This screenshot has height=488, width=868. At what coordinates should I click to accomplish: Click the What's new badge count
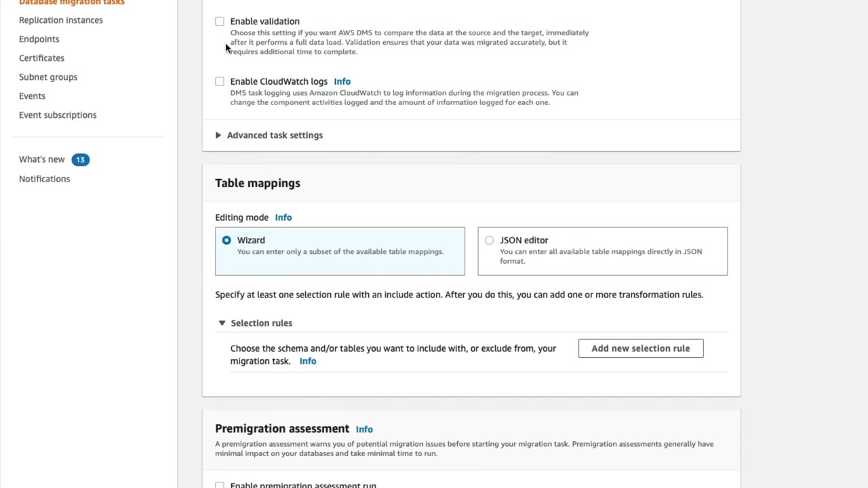80,159
